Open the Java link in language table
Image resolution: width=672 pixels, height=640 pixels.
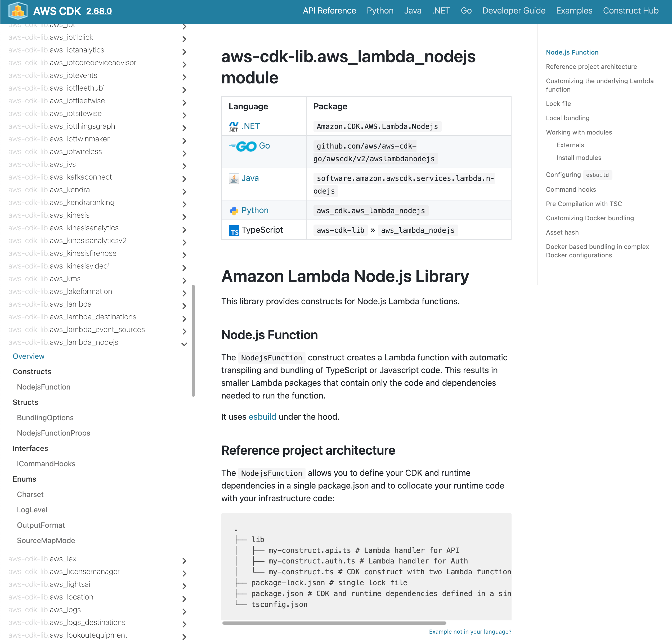(250, 178)
